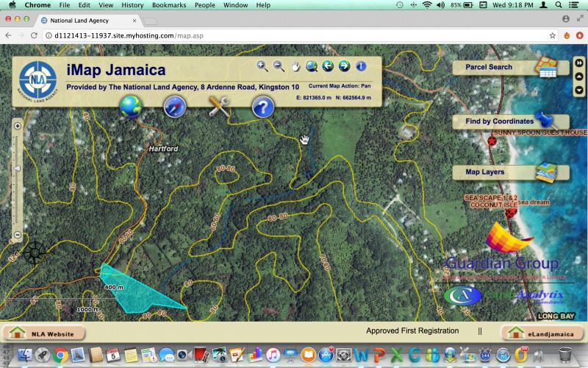Open the help question mark icon
Image resolution: width=588 pixels, height=368 pixels.
point(263,107)
